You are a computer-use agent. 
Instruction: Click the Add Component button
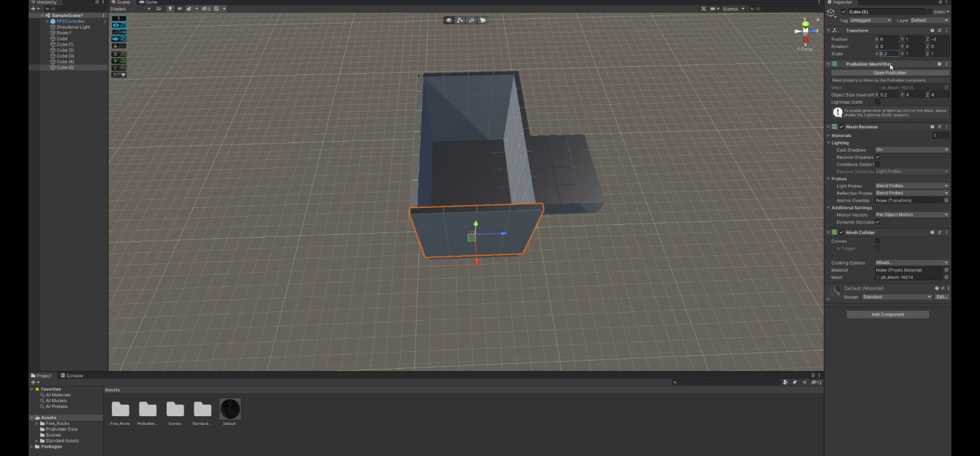click(888, 315)
